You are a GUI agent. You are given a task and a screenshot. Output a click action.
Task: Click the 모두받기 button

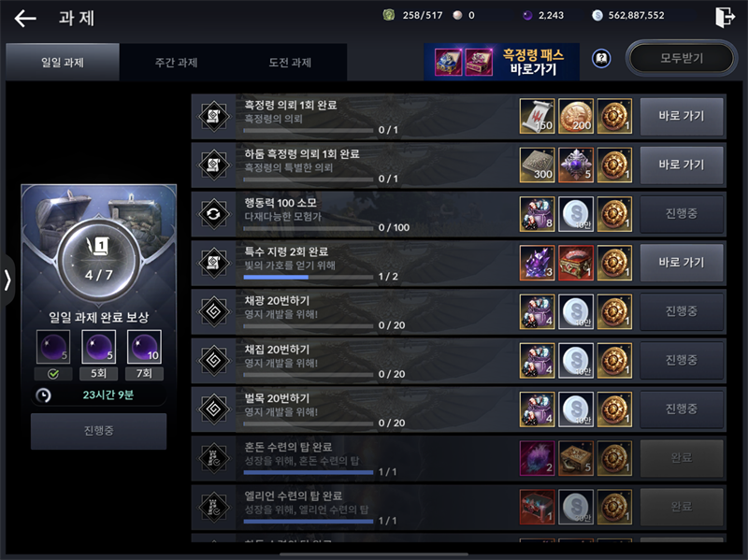click(682, 58)
